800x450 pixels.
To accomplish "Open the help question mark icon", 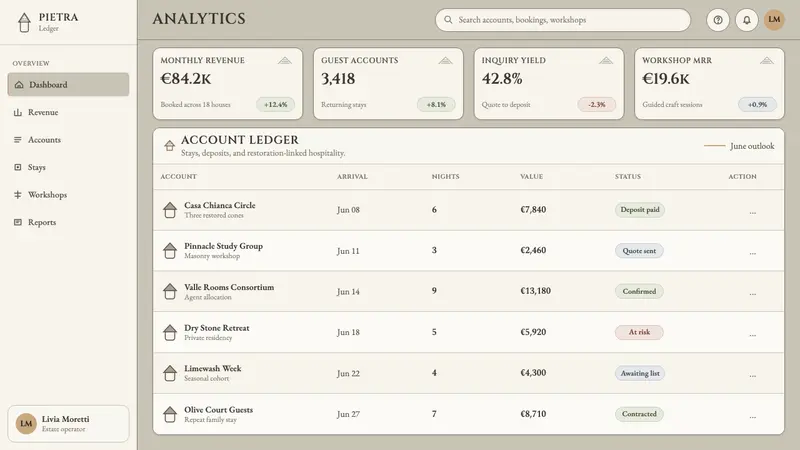I will pos(718,20).
